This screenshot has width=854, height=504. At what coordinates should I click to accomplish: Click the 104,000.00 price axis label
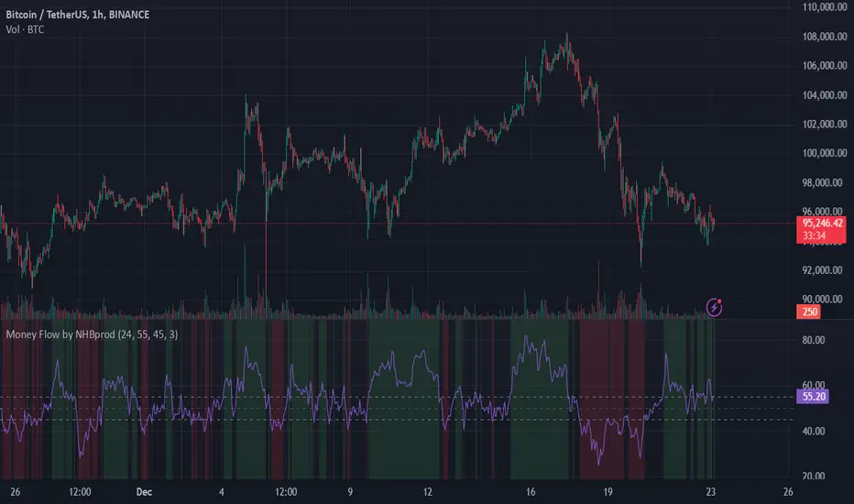[x=825, y=94]
